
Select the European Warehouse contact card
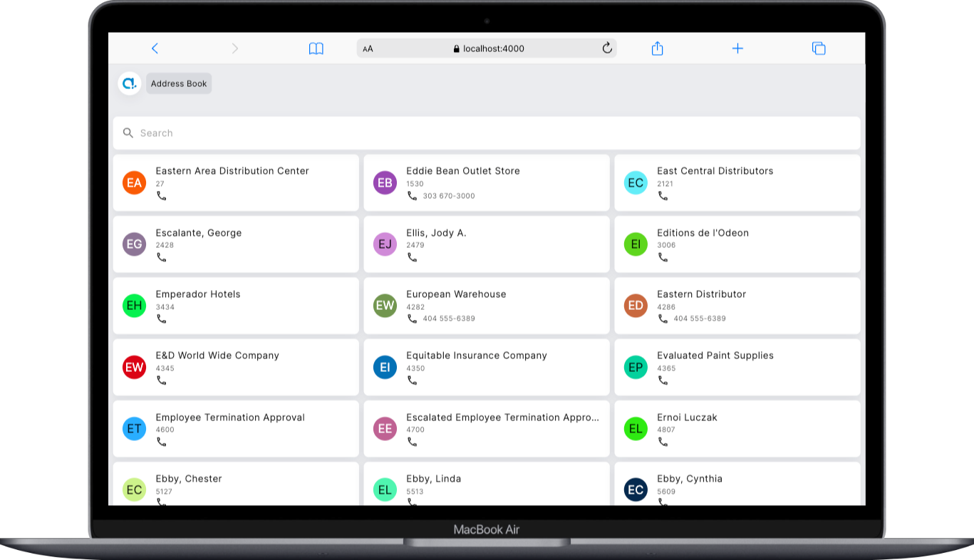tap(486, 306)
